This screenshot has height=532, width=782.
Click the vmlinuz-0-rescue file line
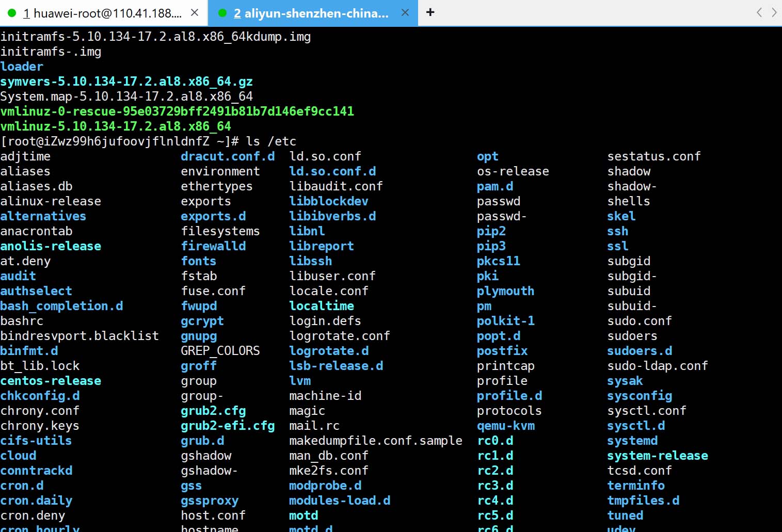tap(177, 111)
